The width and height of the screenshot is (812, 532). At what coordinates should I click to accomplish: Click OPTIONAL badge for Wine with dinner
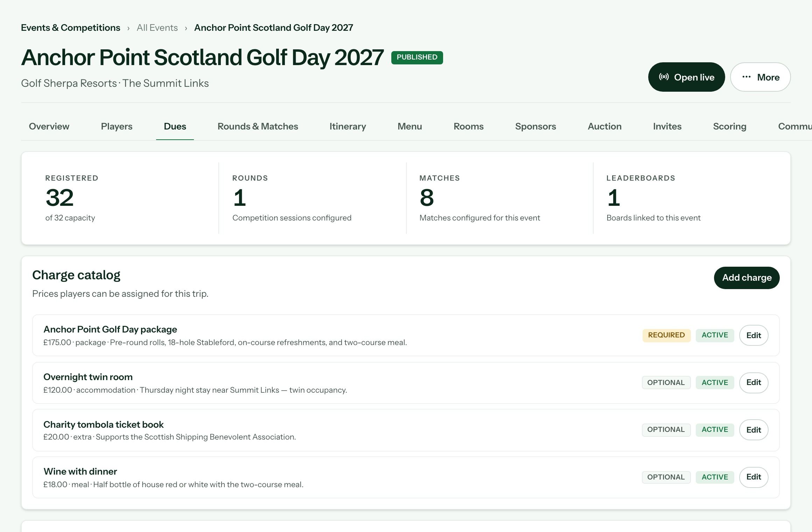(666, 477)
